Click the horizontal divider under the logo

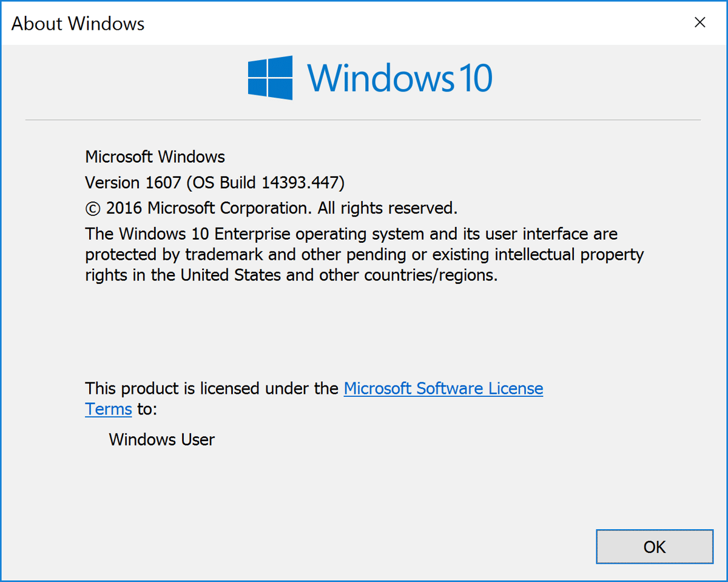364,119
